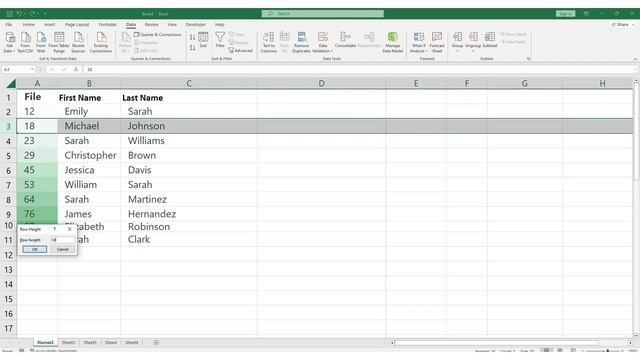640x360 pixels.
Task: Remove Duplicates from data
Action: [x=301, y=42]
